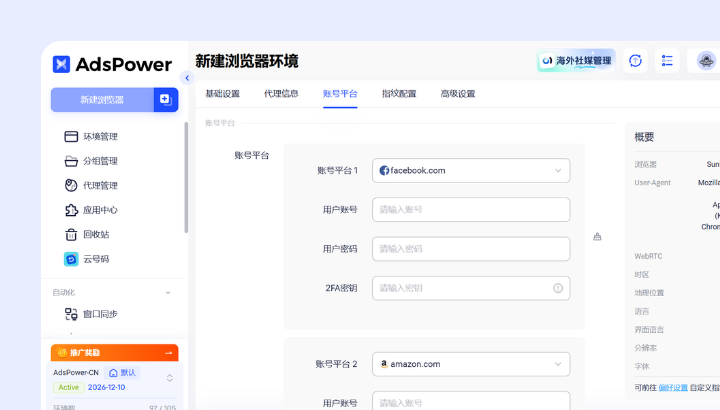The image size is (720, 410).
Task: Click the WebRTC label in summary
Action: [x=648, y=256]
